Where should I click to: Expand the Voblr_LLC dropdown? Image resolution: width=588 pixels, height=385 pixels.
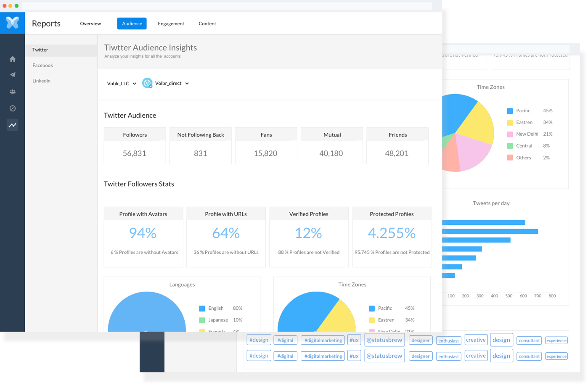122,84
